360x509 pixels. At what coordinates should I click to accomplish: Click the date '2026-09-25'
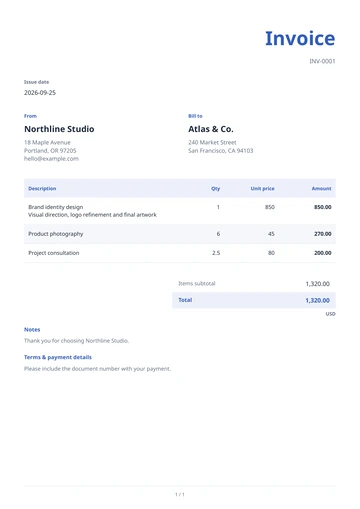click(x=40, y=93)
